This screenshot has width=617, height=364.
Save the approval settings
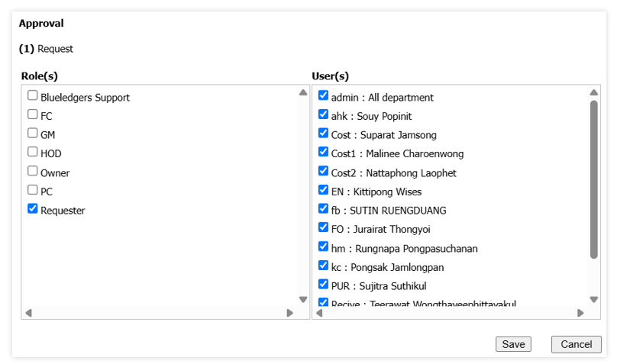click(x=513, y=344)
